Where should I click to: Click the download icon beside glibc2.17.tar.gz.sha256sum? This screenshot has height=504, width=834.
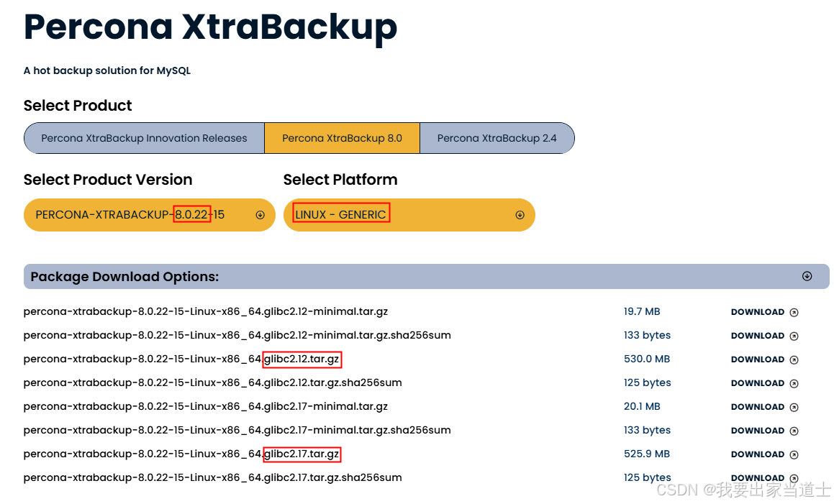794,477
